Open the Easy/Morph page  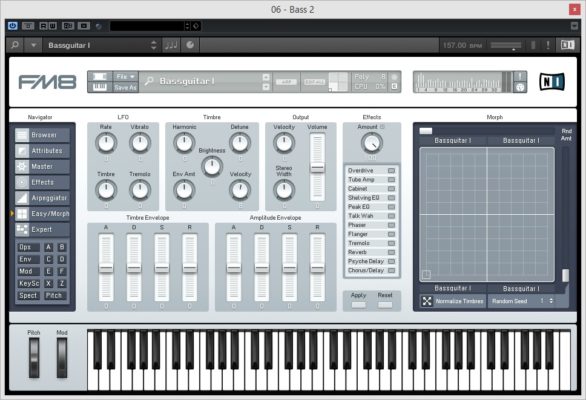42,214
